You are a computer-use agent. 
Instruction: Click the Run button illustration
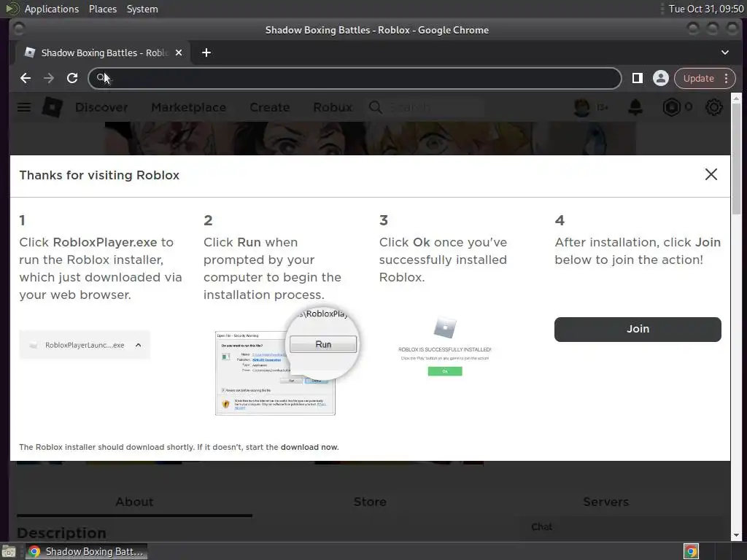[x=323, y=344]
